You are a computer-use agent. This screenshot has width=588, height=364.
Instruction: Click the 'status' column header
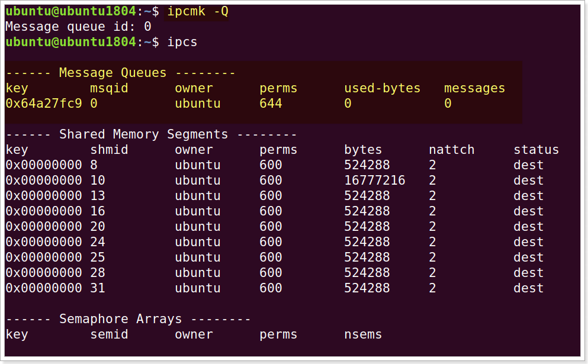(x=536, y=150)
